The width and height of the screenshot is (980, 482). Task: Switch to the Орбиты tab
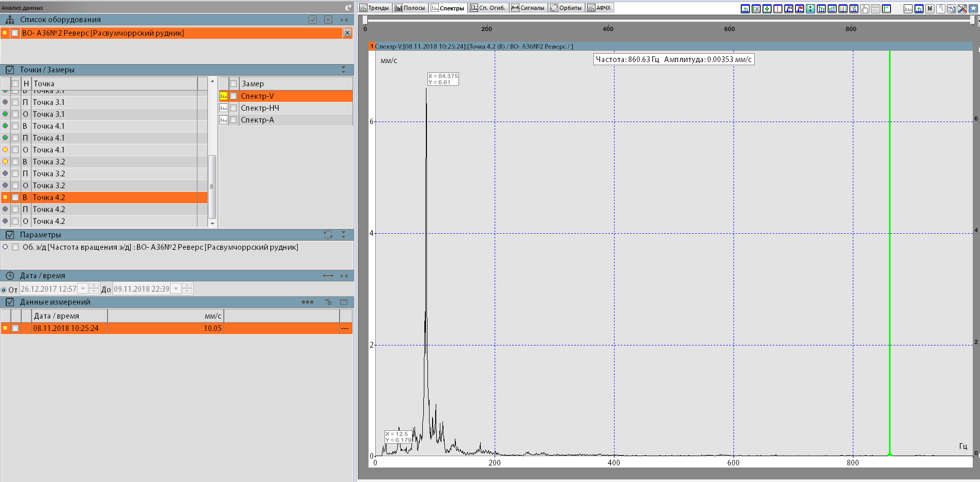566,8
